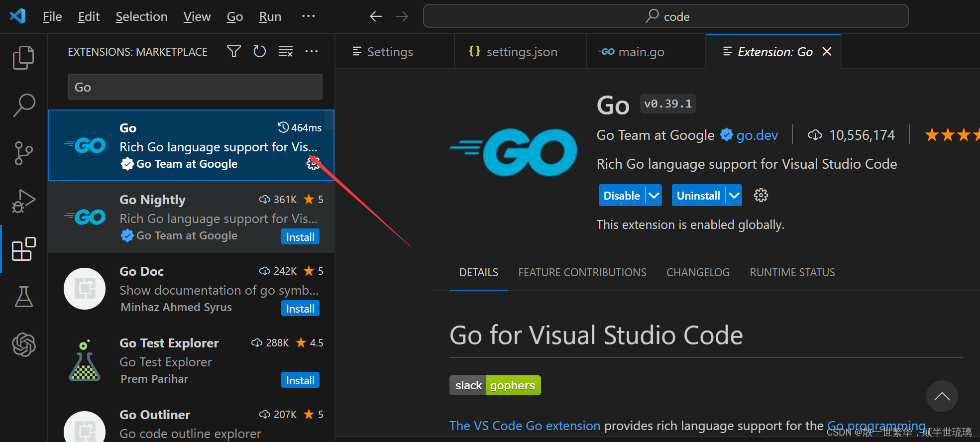Click the large Go extension logo
980x442 pixels.
[x=513, y=152]
